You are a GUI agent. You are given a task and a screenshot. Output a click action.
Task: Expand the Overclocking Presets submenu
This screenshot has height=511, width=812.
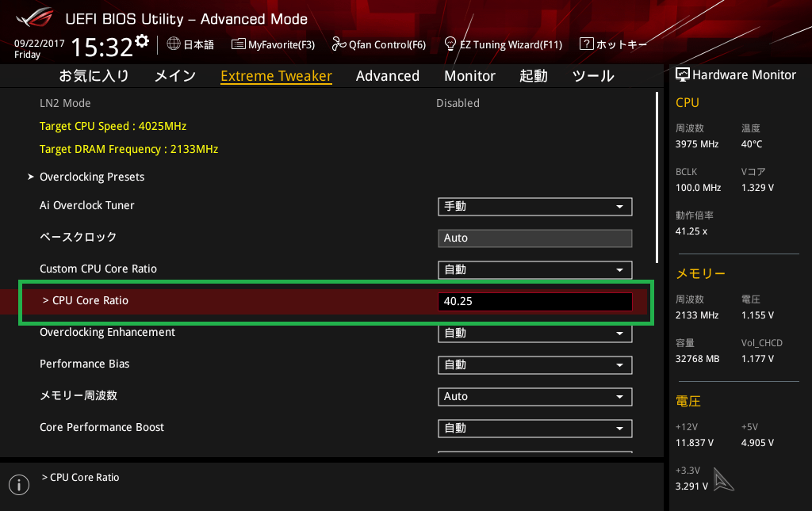coord(92,177)
